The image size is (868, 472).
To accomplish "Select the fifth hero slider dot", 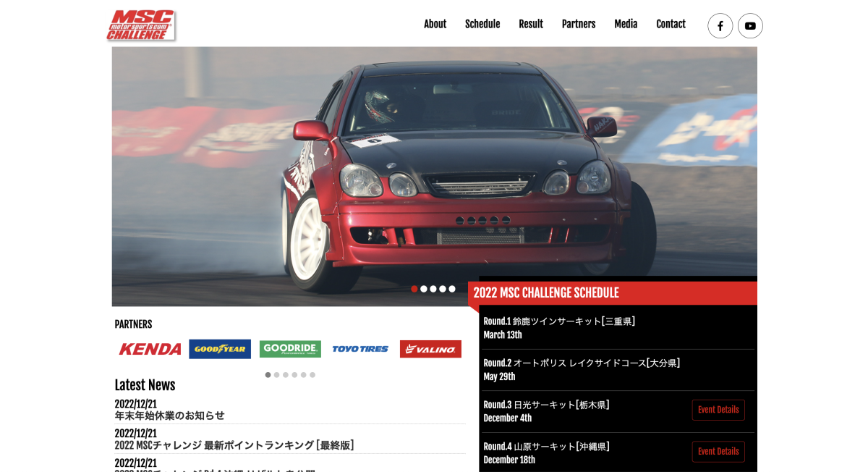I will click(452, 289).
